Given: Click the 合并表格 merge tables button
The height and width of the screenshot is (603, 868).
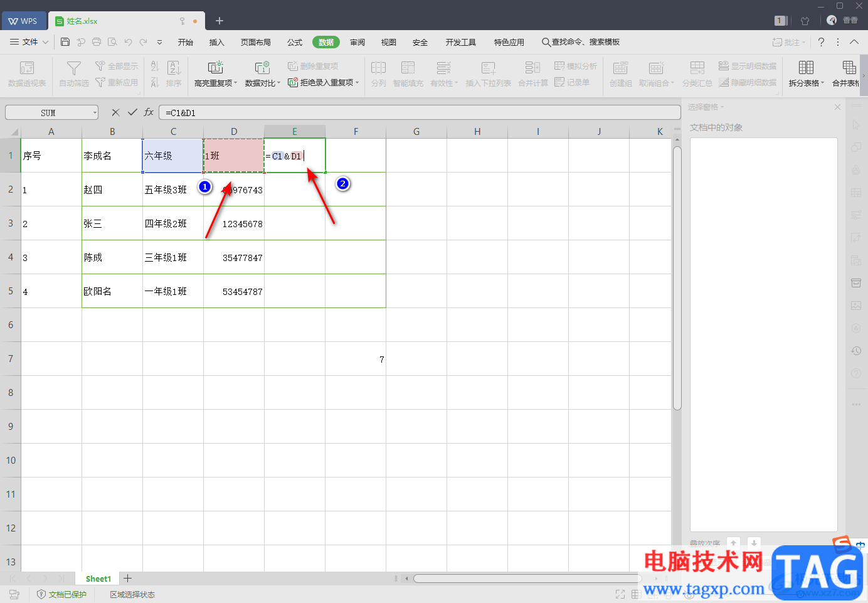Looking at the screenshot, I should click(845, 73).
